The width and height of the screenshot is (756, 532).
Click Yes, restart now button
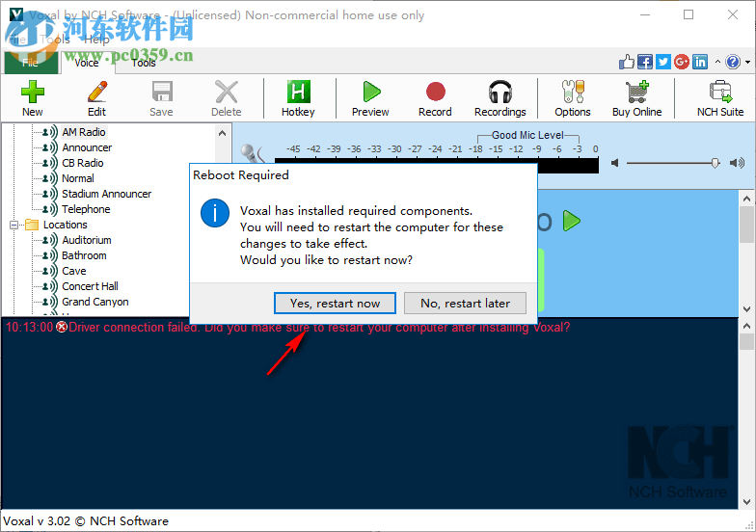(336, 303)
